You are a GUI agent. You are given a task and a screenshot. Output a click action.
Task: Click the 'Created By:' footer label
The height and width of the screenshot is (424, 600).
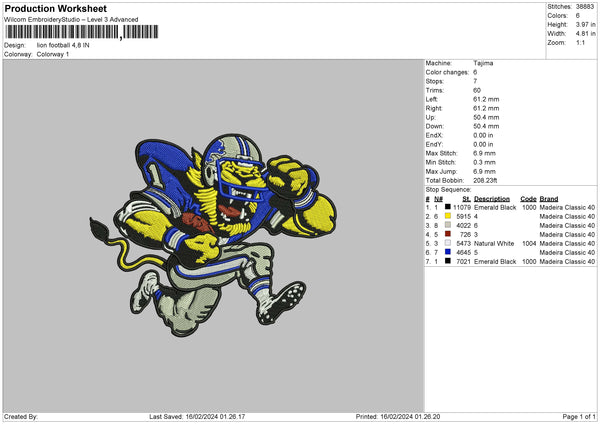point(21,416)
